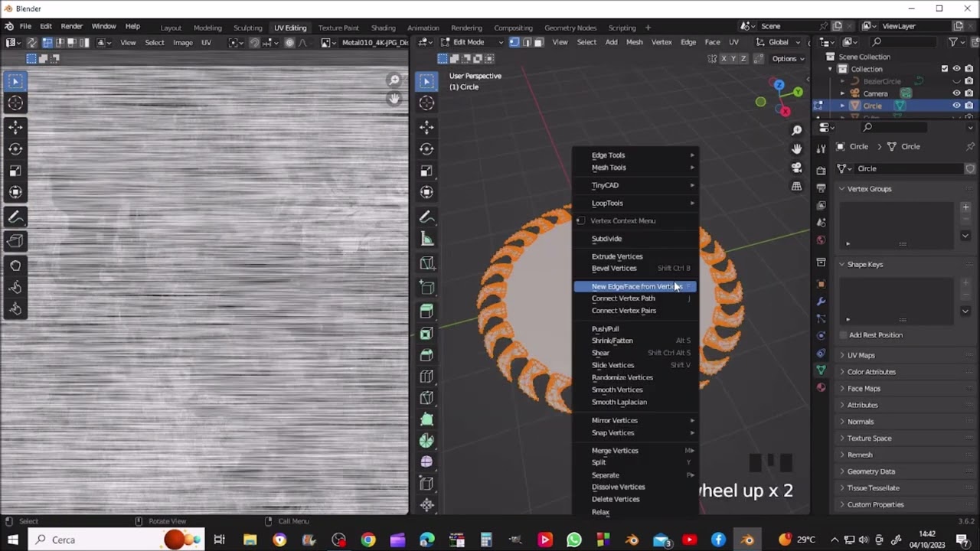
Task: Toggle X axis mirror in viewport header
Action: point(723,59)
